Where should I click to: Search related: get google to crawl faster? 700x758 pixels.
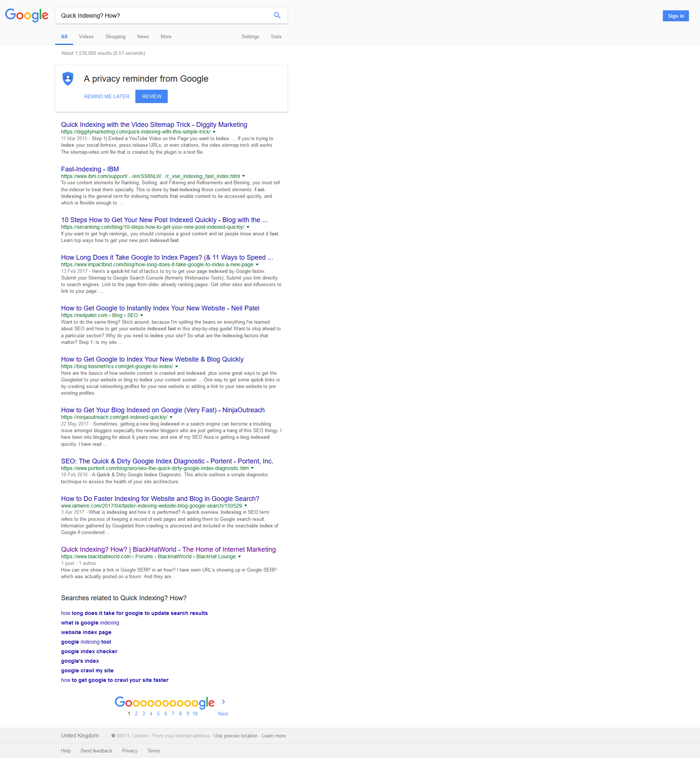(115, 680)
